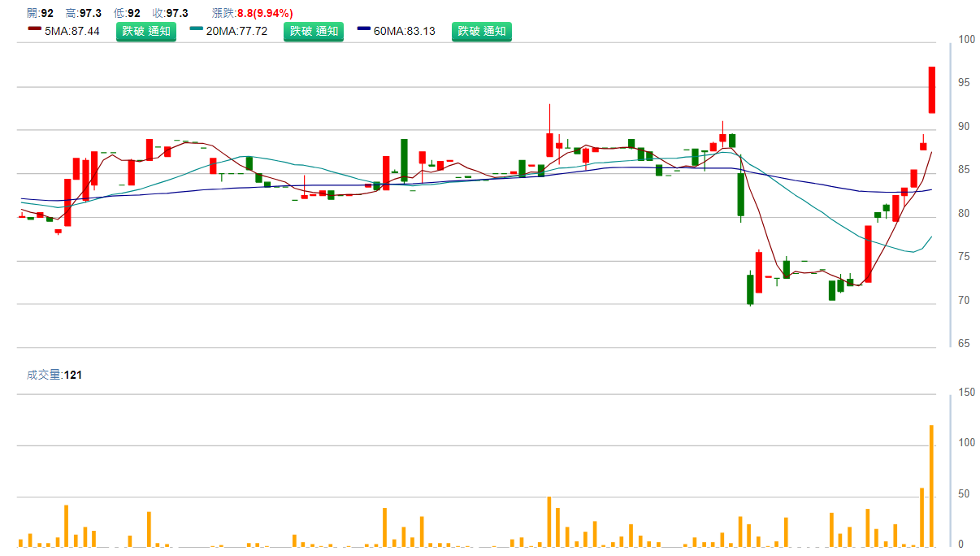Click the 開:92 opening price text
The height and width of the screenshot is (556, 980).
(x=41, y=13)
